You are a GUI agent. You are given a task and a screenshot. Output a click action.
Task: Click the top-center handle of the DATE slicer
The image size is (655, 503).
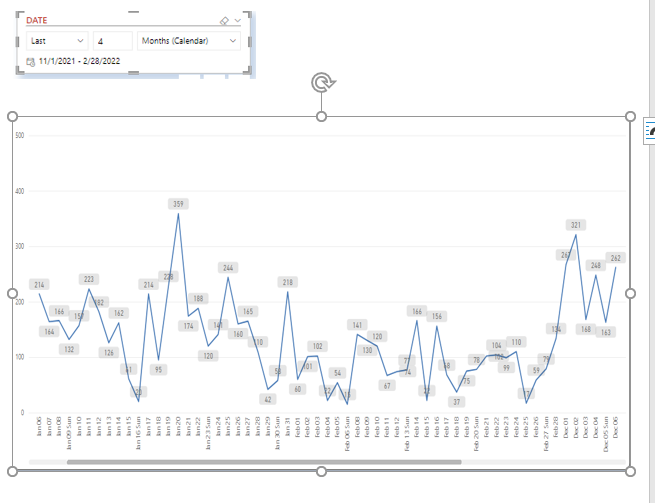[133, 12]
